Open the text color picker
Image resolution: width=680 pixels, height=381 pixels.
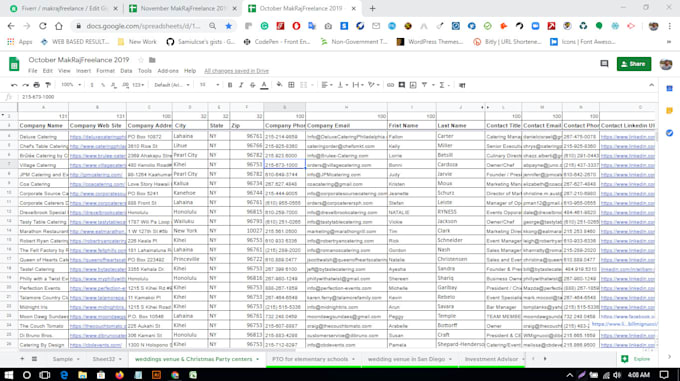click(264, 85)
